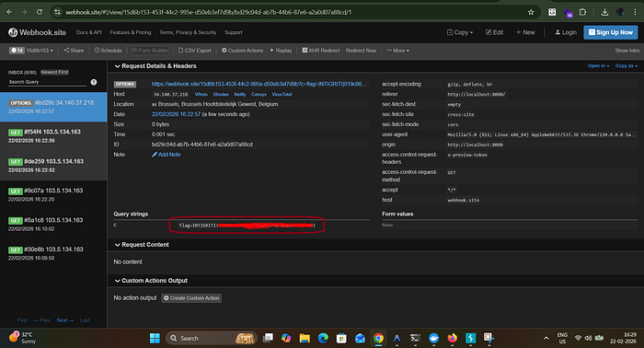The image size is (644, 348).
Task: Open Terms, Privacy & Security
Action: [188, 32]
